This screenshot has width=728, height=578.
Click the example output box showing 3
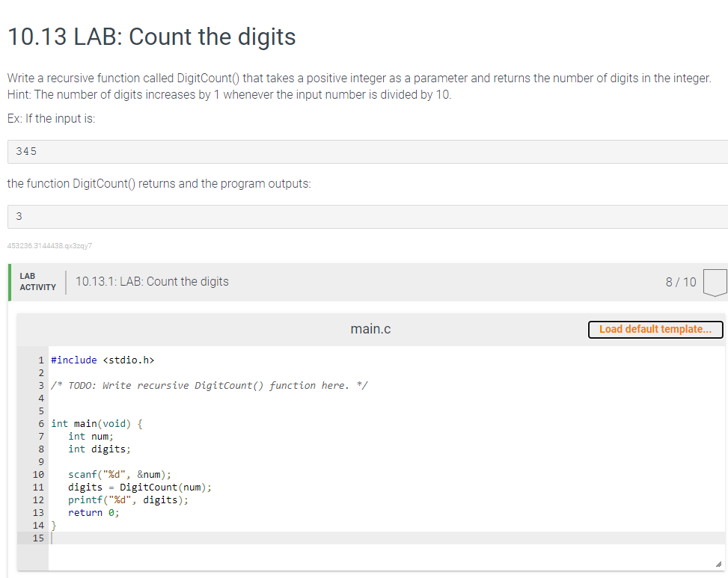tap(367, 217)
